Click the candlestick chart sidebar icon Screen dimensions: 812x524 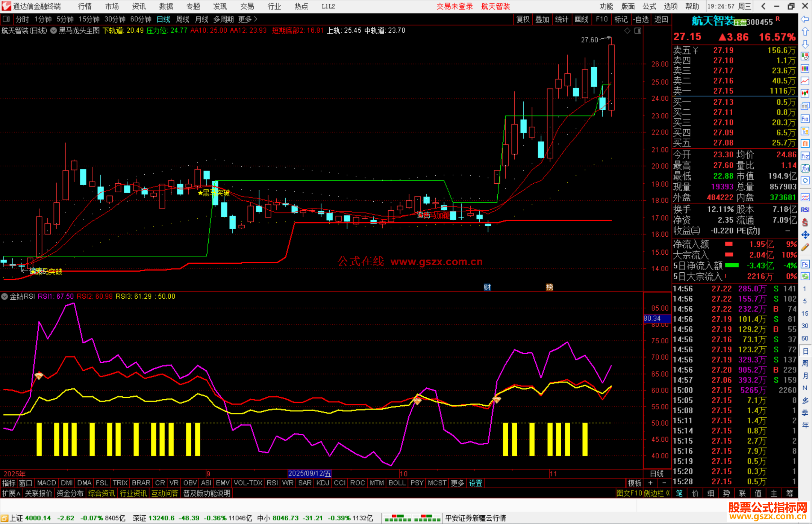click(x=805, y=93)
